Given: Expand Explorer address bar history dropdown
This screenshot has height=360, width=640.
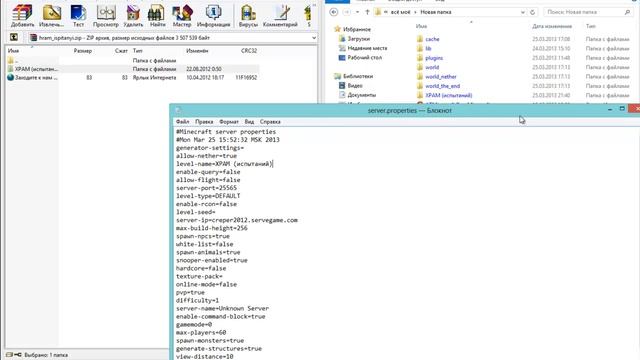Looking at the screenshot, I should pos(522,12).
